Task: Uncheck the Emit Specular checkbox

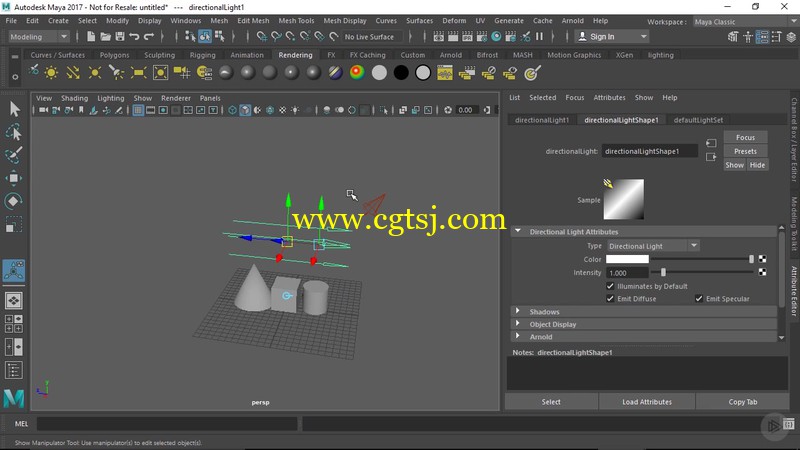Action: coord(699,298)
